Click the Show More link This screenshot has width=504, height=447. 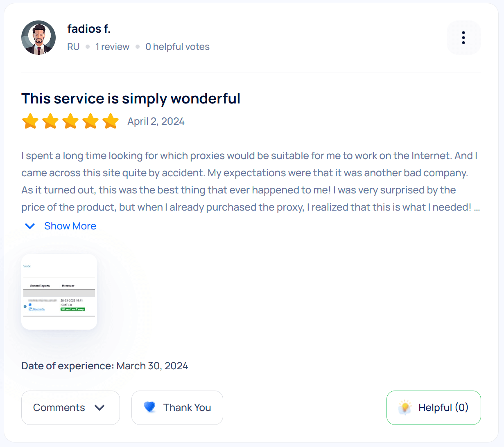click(x=70, y=226)
